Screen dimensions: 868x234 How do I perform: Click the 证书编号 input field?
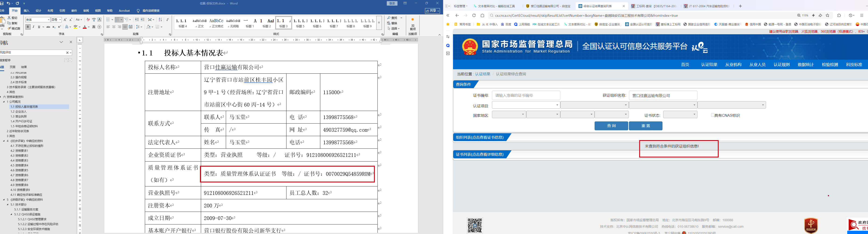(526, 95)
